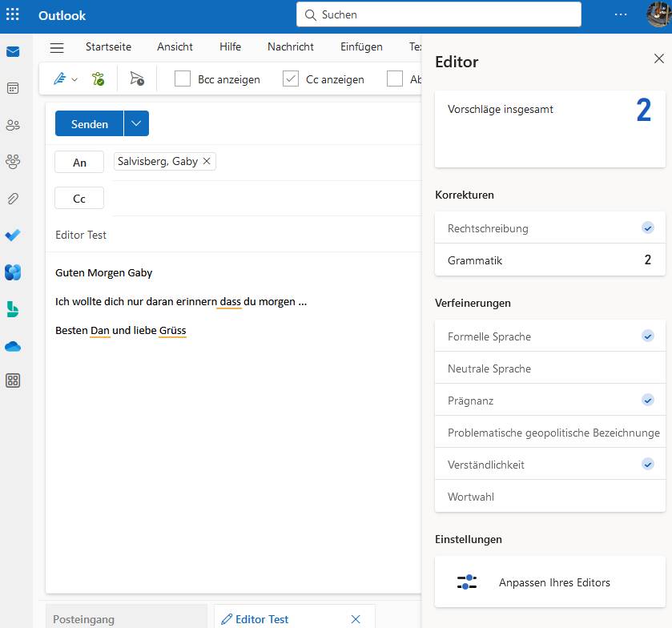Open the Calendar from the left sidebar
This screenshot has height=628, width=672.
[x=13, y=88]
